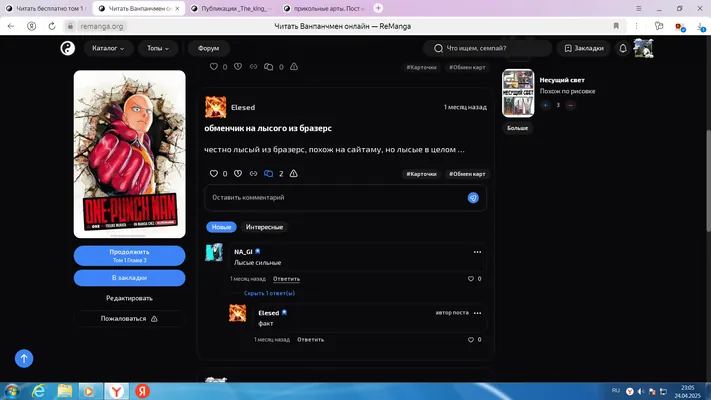Expand the Каталог dropdown
Viewport: 711px width, 400px height.
click(108, 48)
